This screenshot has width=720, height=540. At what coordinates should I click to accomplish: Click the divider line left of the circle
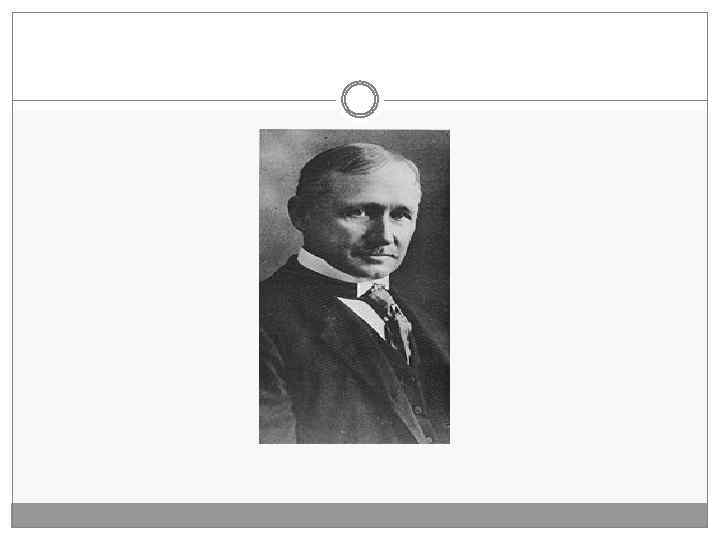pos(174,100)
